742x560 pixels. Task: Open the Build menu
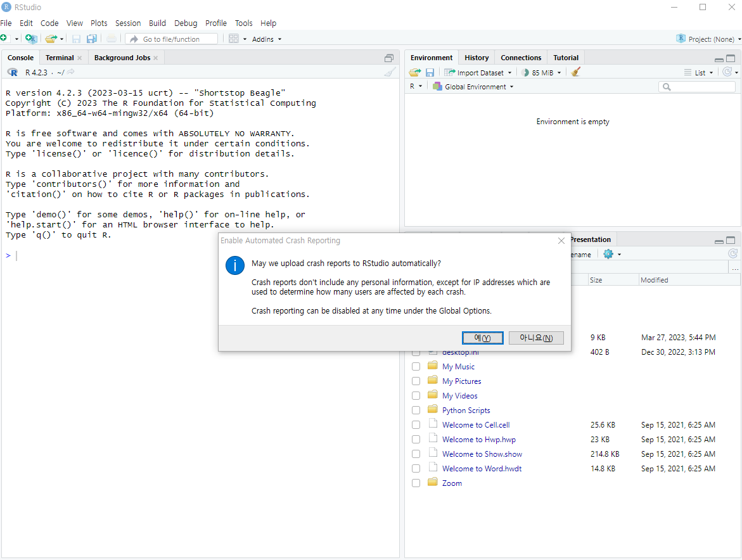[158, 23]
